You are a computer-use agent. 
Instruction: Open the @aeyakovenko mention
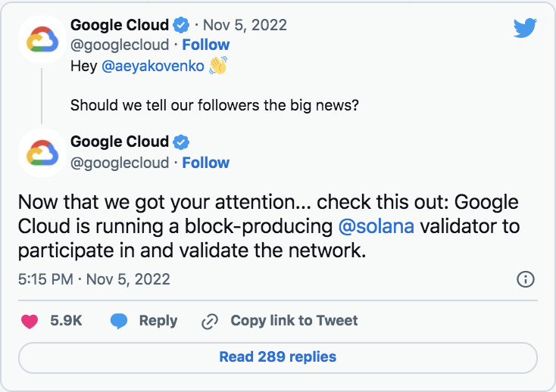click(x=153, y=66)
